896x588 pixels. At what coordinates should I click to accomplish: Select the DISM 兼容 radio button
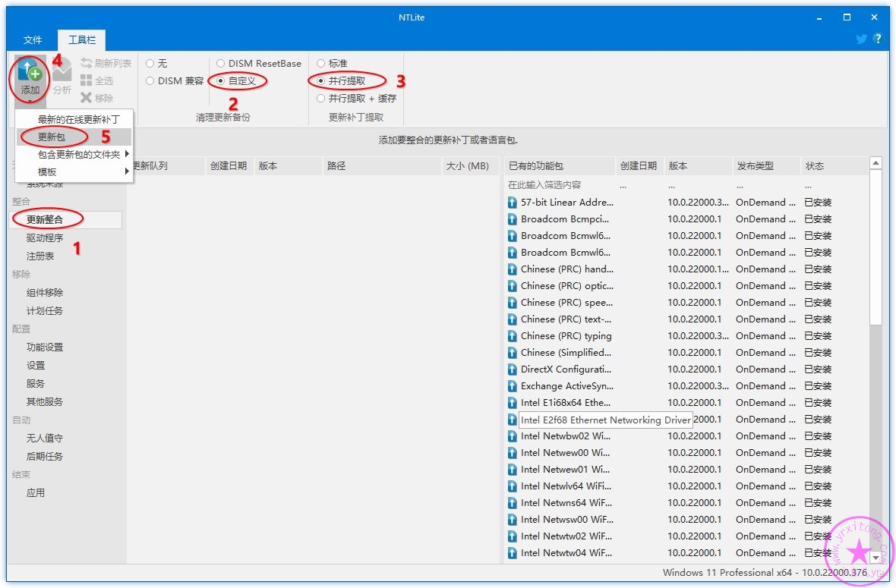pos(150,81)
